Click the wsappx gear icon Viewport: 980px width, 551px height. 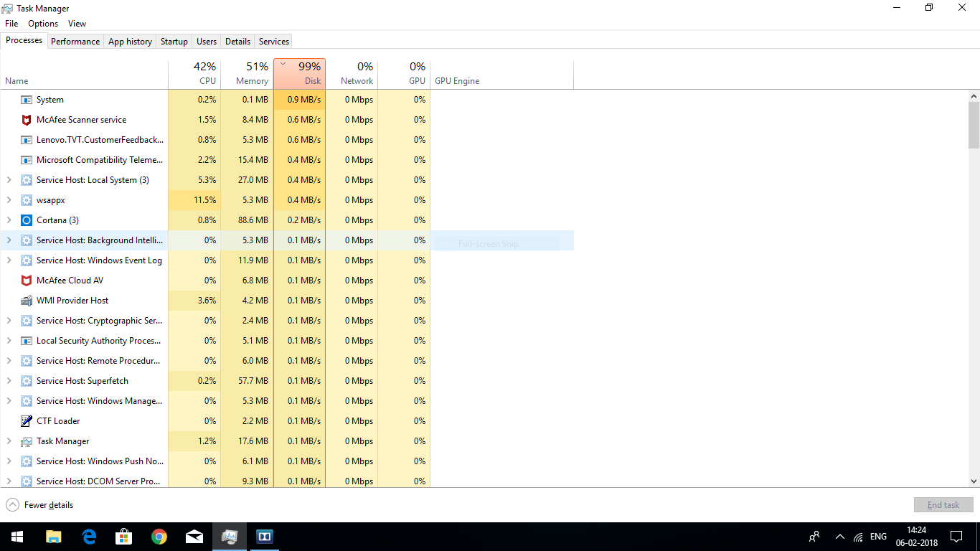click(27, 200)
